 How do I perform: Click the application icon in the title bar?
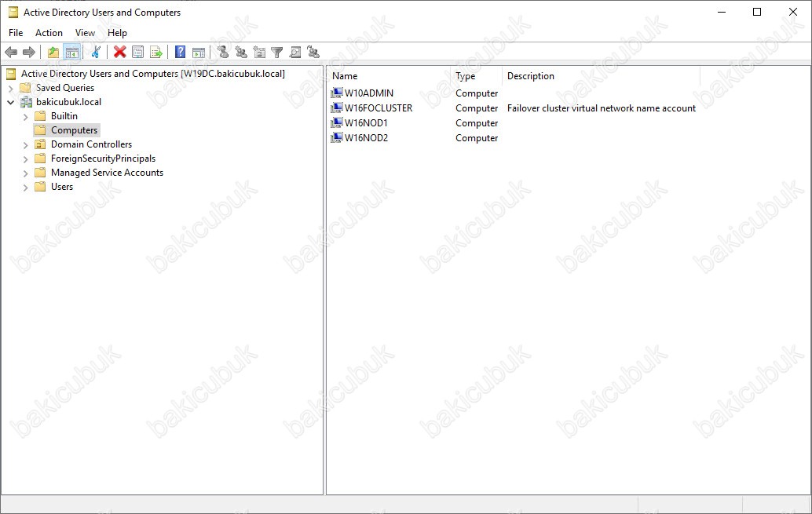(x=13, y=12)
